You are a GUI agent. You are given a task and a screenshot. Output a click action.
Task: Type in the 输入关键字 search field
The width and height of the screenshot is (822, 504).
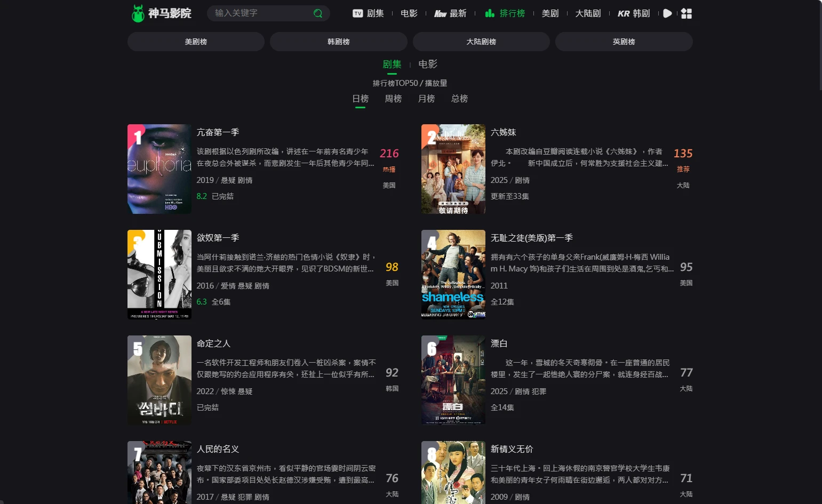tap(261, 13)
